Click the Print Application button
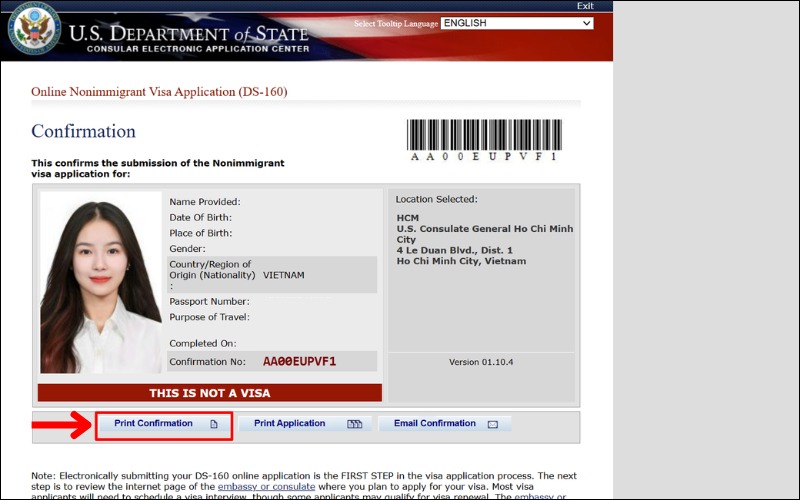The width and height of the screenshot is (800, 500). pos(305,423)
